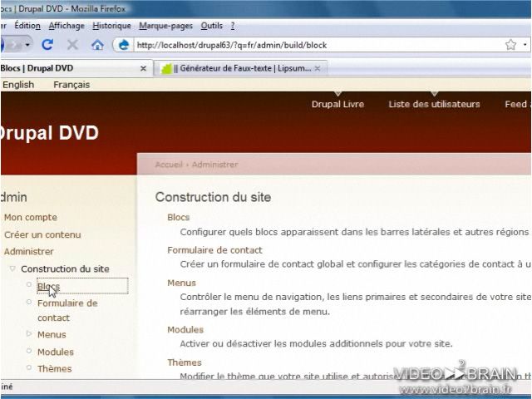Open the Outils menu
The image size is (532, 399).
click(x=211, y=26)
